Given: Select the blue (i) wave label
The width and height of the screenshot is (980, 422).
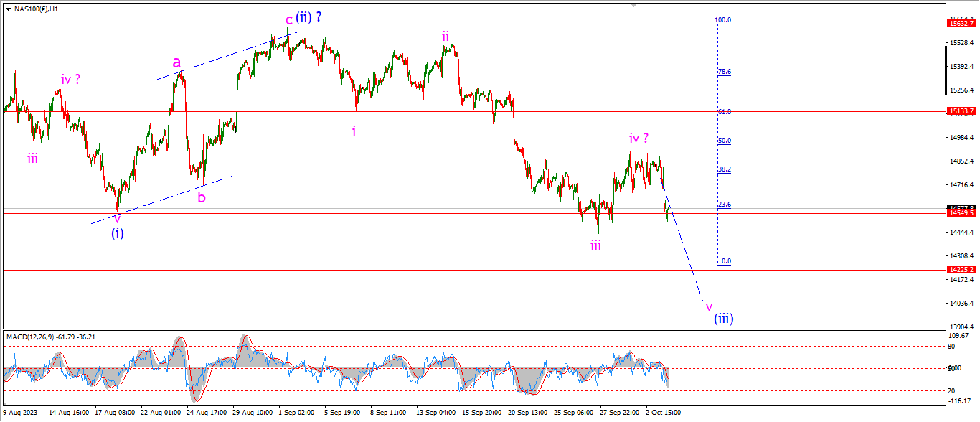Looking at the screenshot, I should 118,233.
